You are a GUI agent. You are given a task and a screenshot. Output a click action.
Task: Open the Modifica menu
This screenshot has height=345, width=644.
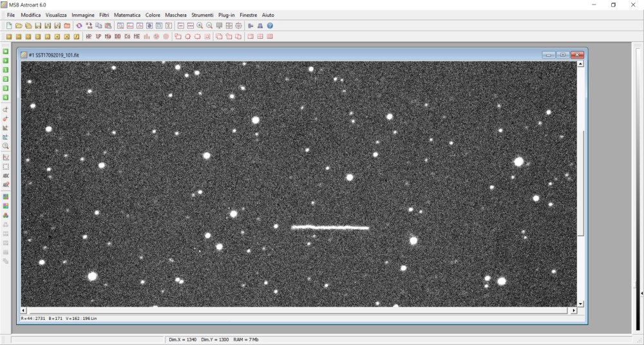click(31, 15)
